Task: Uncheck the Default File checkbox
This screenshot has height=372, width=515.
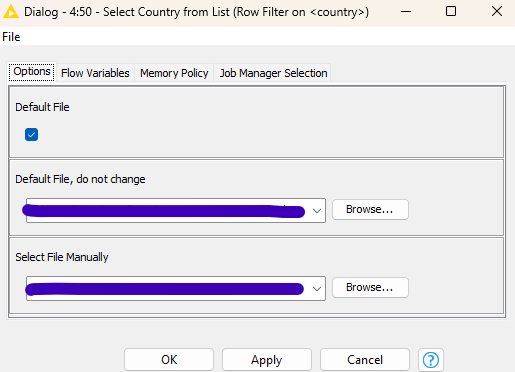Action: click(31, 135)
